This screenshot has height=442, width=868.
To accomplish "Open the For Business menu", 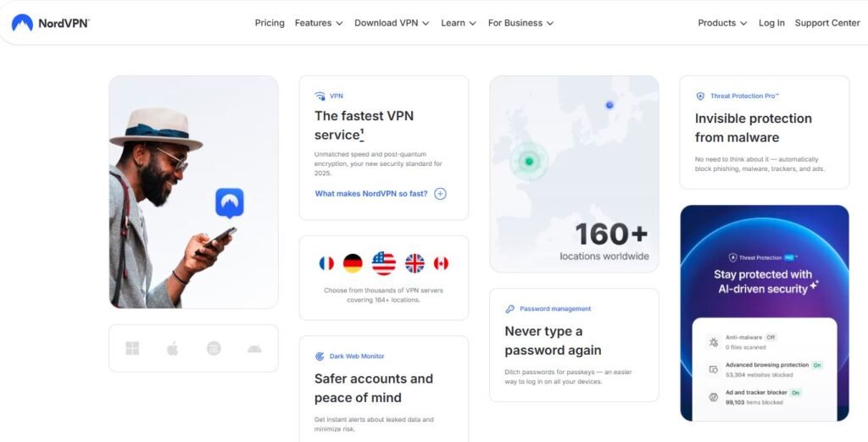I will click(521, 23).
